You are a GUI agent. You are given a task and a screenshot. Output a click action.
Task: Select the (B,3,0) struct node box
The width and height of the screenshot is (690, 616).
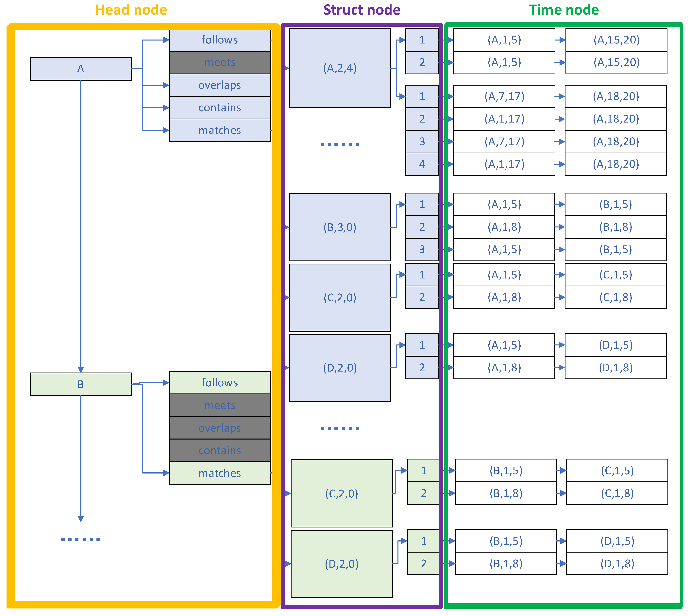[340, 227]
